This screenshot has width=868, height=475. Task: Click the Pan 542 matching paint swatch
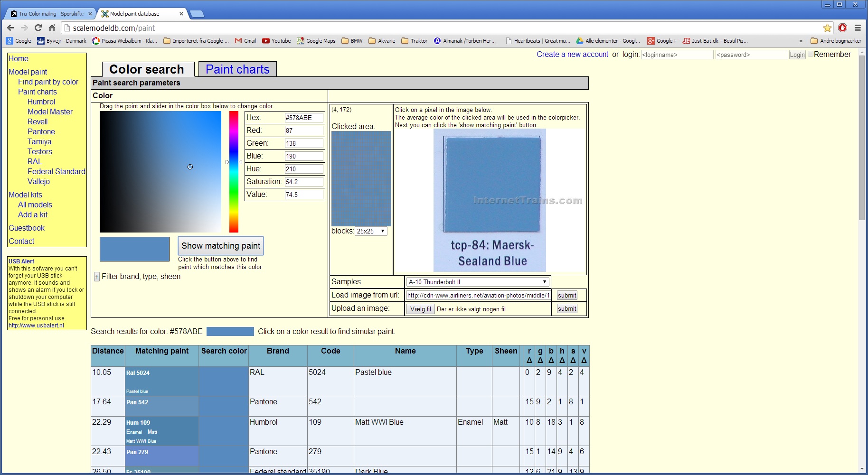(162, 406)
